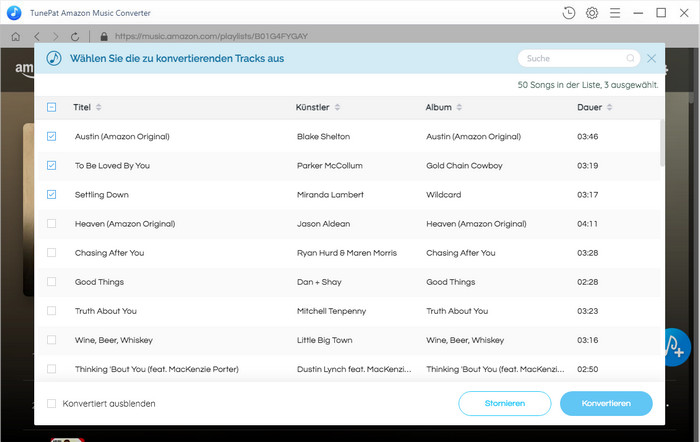The height and width of the screenshot is (442, 700).
Task: Sort by Titel column arrows
Action: click(99, 107)
